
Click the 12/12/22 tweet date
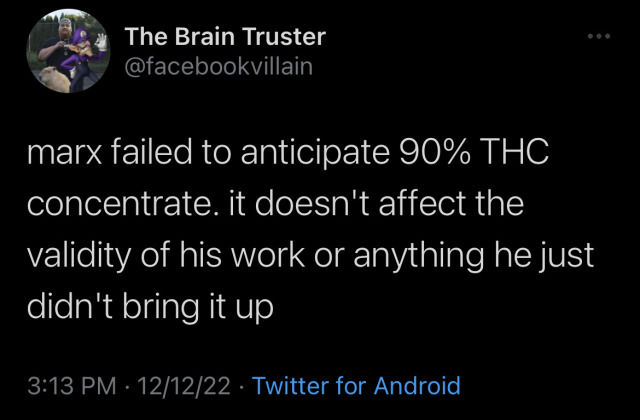[x=183, y=386]
